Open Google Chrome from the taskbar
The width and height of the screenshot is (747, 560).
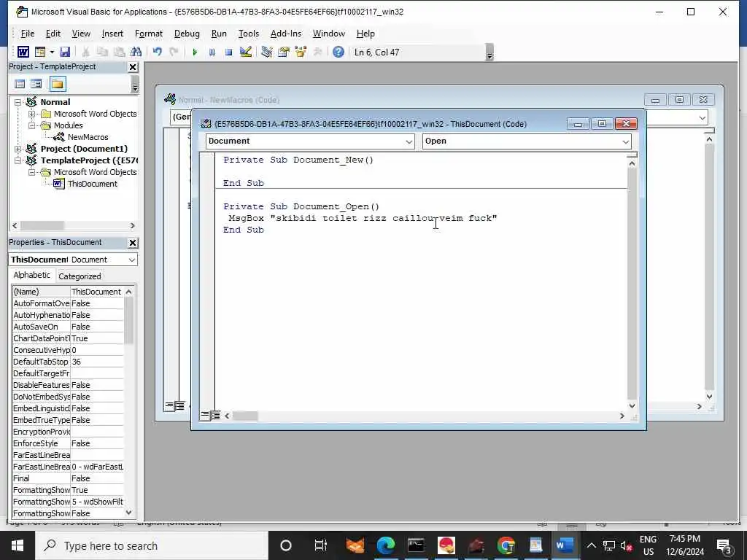506,545
